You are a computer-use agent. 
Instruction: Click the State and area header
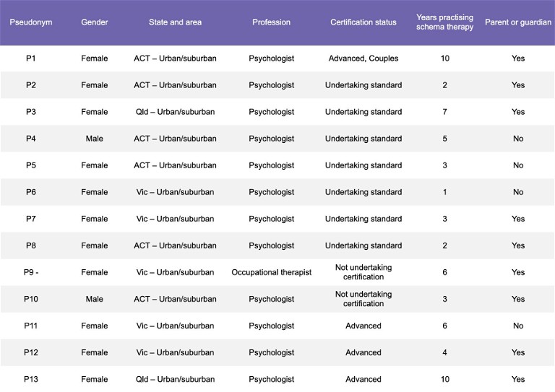pos(175,22)
